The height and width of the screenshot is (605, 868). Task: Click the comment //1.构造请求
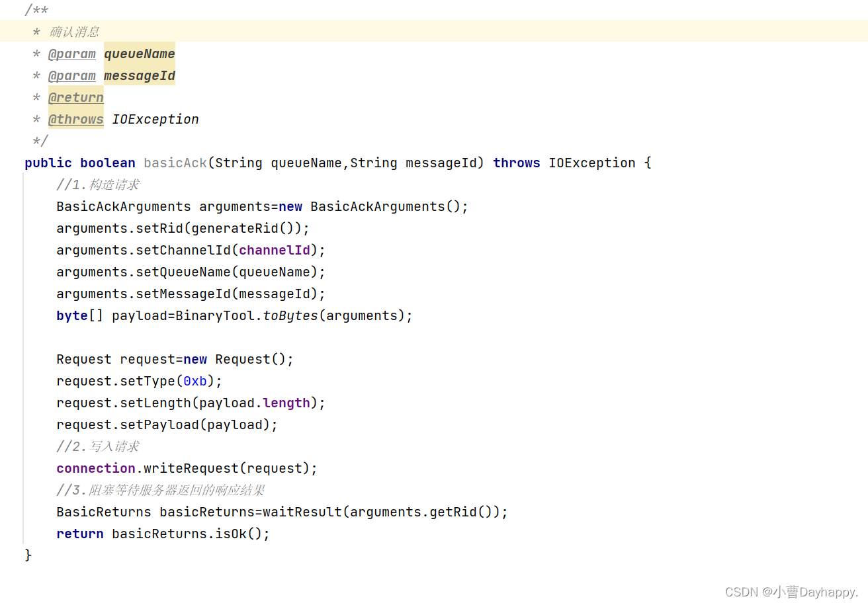[x=98, y=184]
